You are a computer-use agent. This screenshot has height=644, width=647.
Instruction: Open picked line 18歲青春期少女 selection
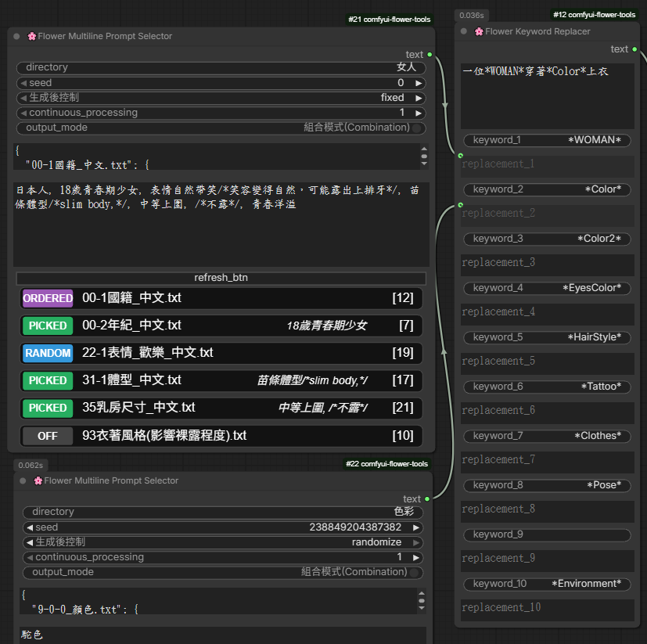point(327,326)
